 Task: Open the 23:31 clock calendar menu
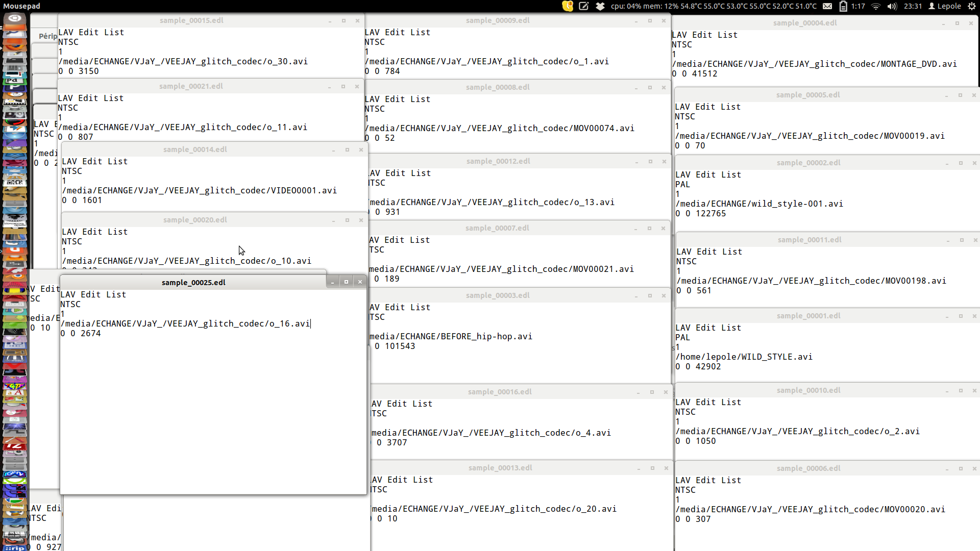(913, 6)
